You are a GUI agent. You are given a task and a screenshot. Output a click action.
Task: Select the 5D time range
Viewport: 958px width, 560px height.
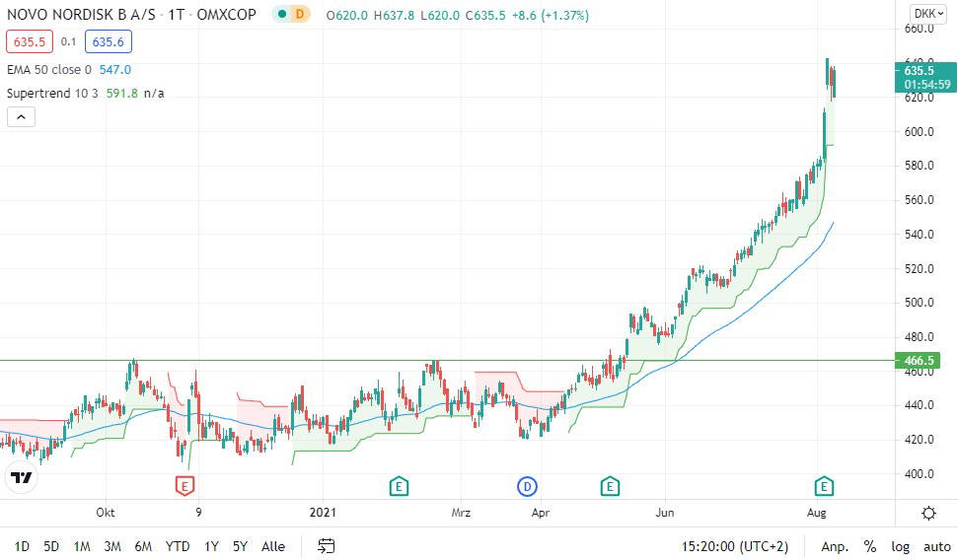tap(51, 546)
